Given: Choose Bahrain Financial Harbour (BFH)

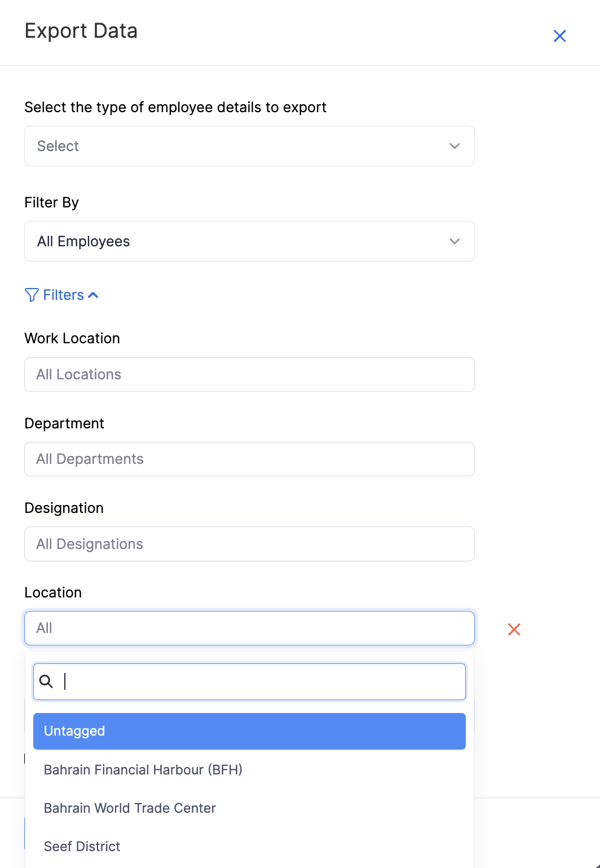Looking at the screenshot, I should (x=143, y=769).
